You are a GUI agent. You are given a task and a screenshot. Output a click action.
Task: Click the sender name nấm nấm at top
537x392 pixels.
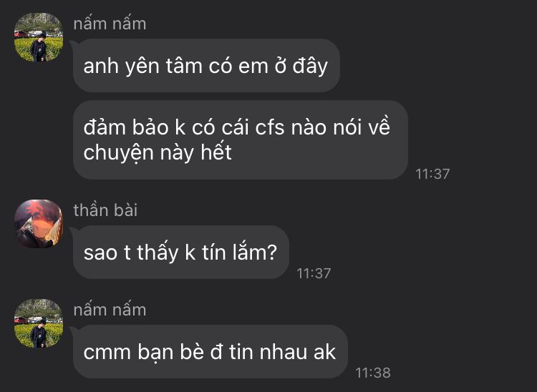pos(110,24)
